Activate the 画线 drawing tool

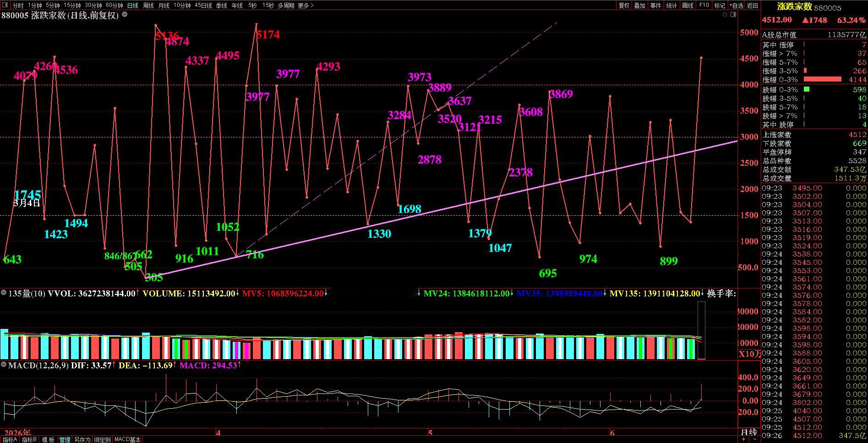click(688, 5)
